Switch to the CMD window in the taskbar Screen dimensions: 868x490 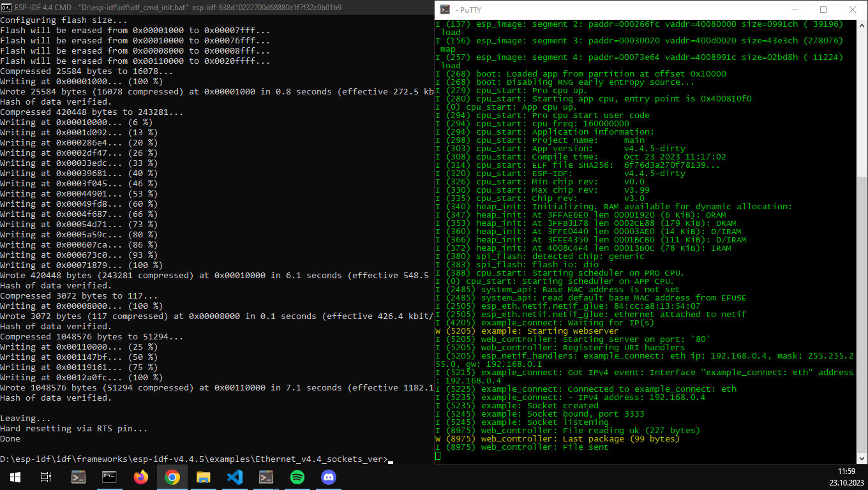(109, 477)
